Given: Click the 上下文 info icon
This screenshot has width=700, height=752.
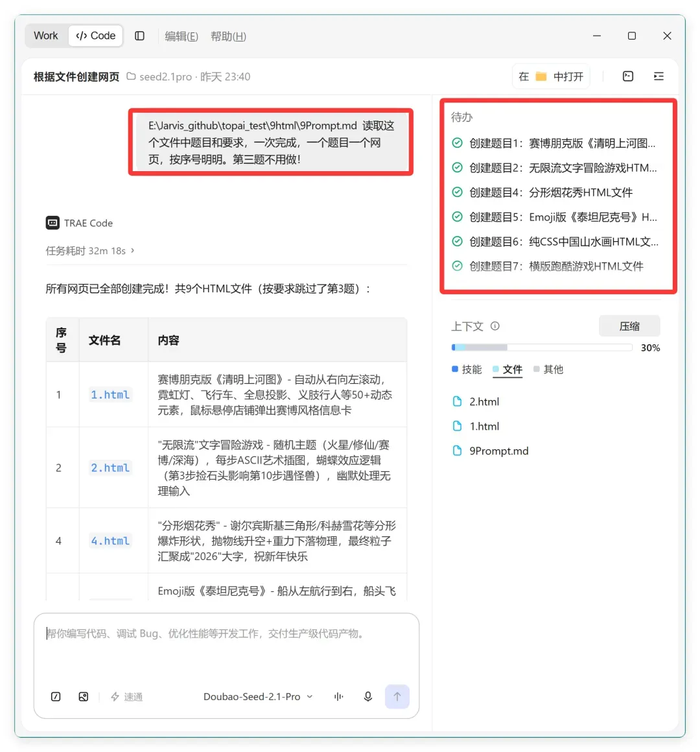Looking at the screenshot, I should [495, 326].
